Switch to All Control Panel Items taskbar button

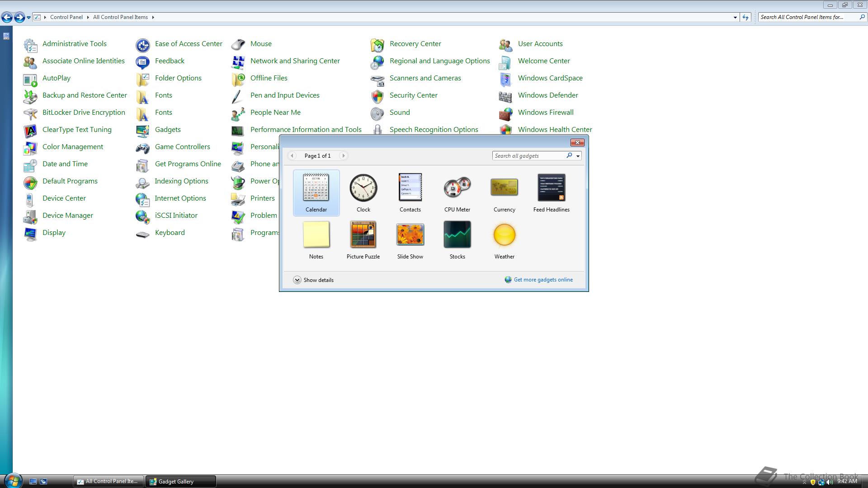(108, 481)
